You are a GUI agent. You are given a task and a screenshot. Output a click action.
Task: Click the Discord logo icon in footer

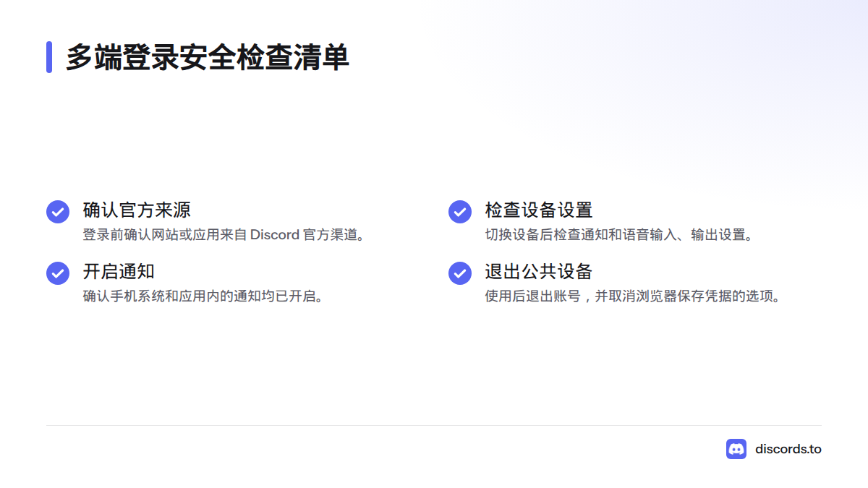(736, 449)
